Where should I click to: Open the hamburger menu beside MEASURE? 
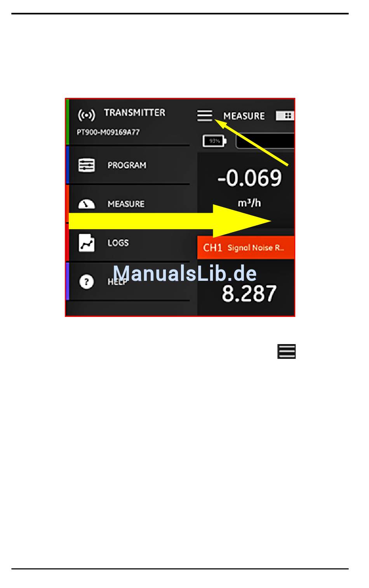pos(204,116)
